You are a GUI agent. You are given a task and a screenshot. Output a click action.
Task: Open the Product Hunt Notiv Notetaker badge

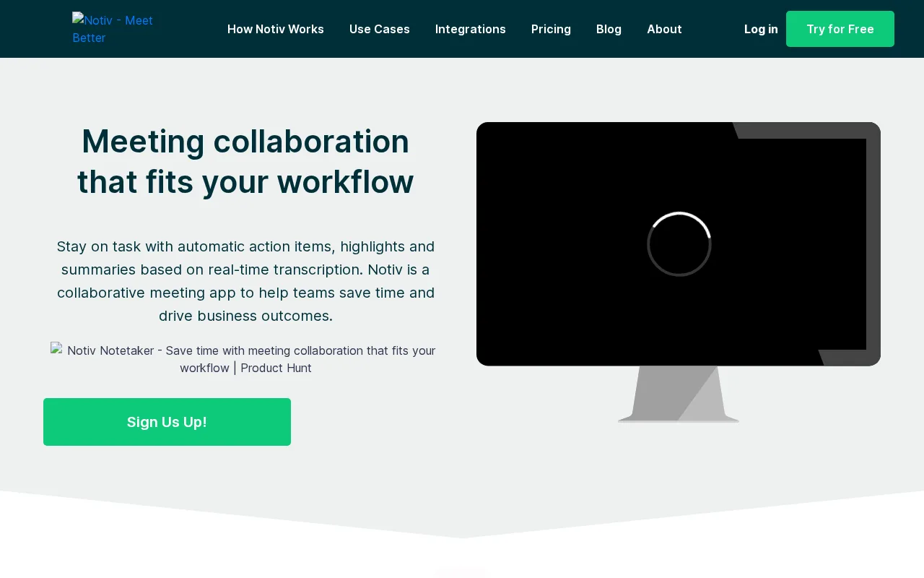click(245, 359)
